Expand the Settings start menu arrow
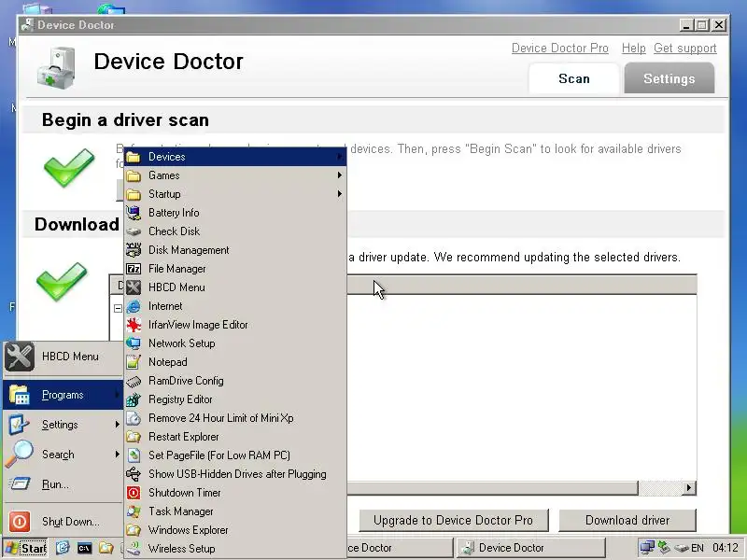 118,425
